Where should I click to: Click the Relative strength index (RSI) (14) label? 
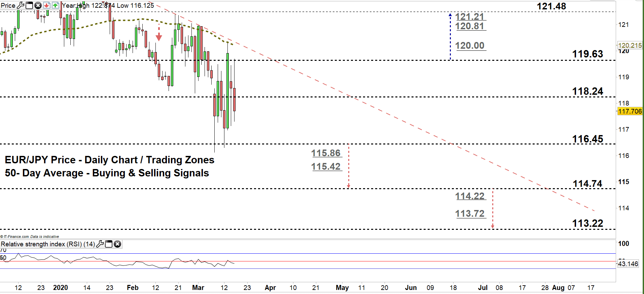[x=48, y=244]
